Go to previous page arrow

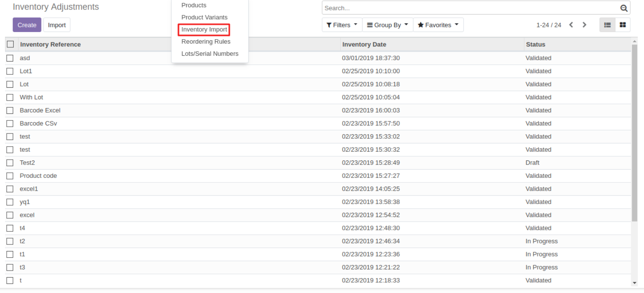571,25
